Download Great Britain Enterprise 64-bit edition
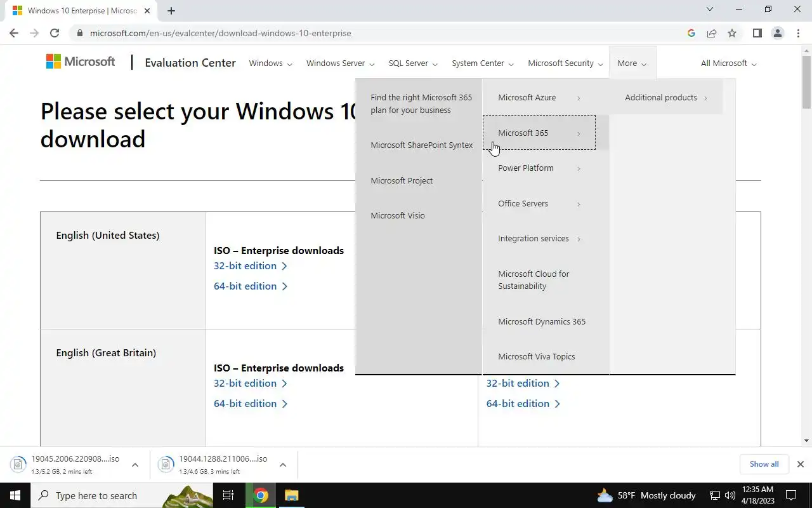 point(251,403)
